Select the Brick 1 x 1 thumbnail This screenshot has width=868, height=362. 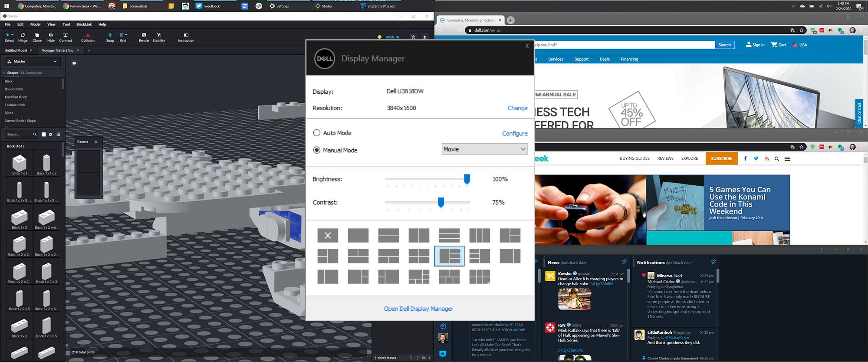point(20,164)
